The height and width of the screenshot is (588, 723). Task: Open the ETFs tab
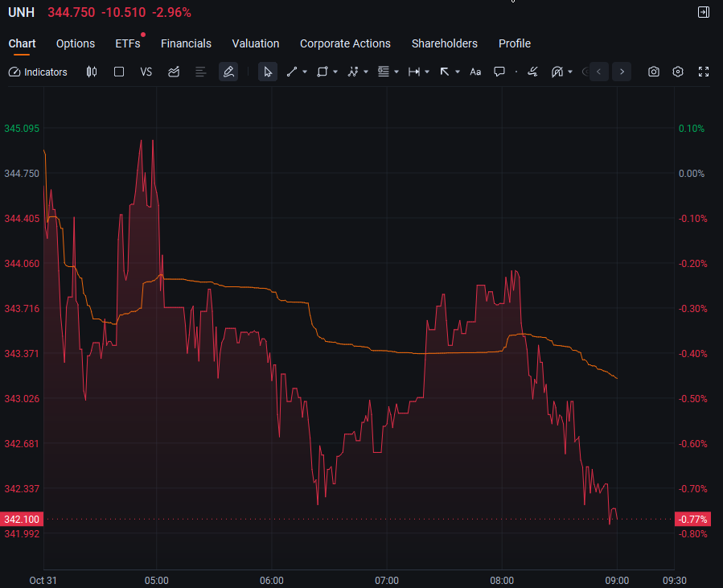pyautogui.click(x=128, y=43)
